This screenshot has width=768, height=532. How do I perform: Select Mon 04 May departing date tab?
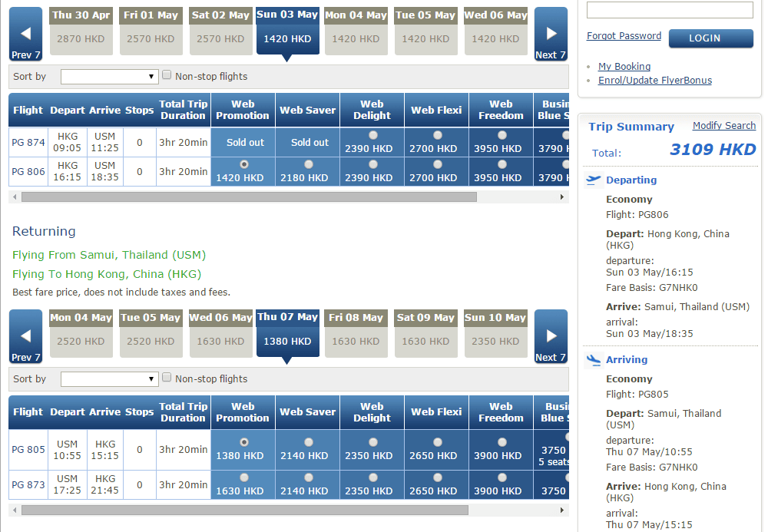356,31
